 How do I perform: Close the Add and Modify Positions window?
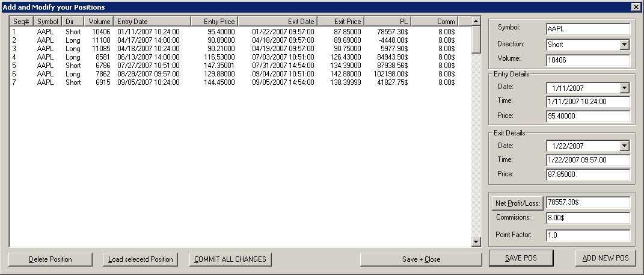[x=636, y=7]
